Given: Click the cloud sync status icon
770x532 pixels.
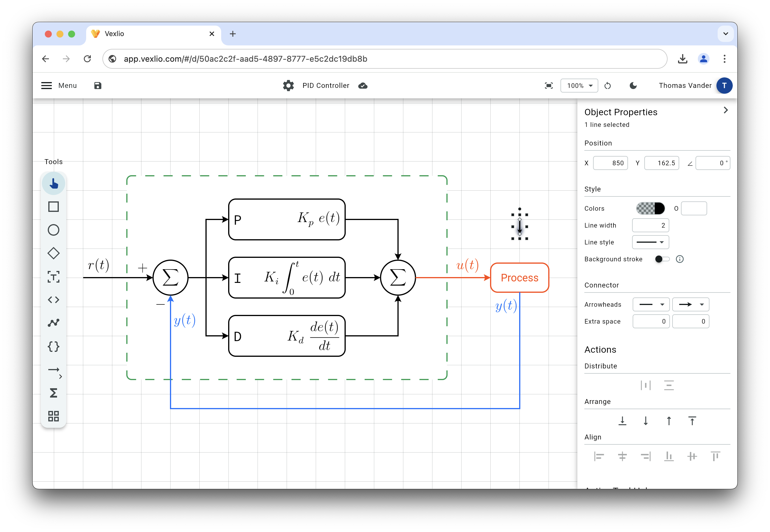Looking at the screenshot, I should 363,86.
